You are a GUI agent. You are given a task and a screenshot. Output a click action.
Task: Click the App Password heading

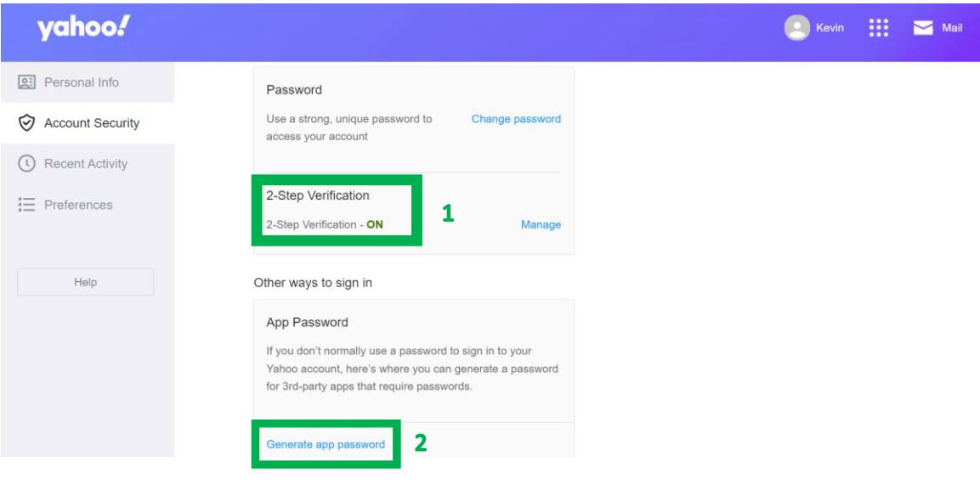(307, 322)
